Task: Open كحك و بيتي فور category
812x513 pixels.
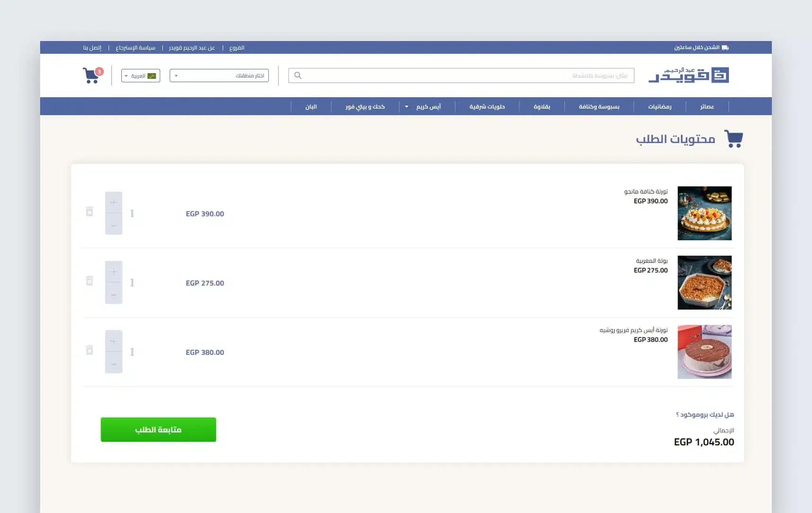Action: 365,107
